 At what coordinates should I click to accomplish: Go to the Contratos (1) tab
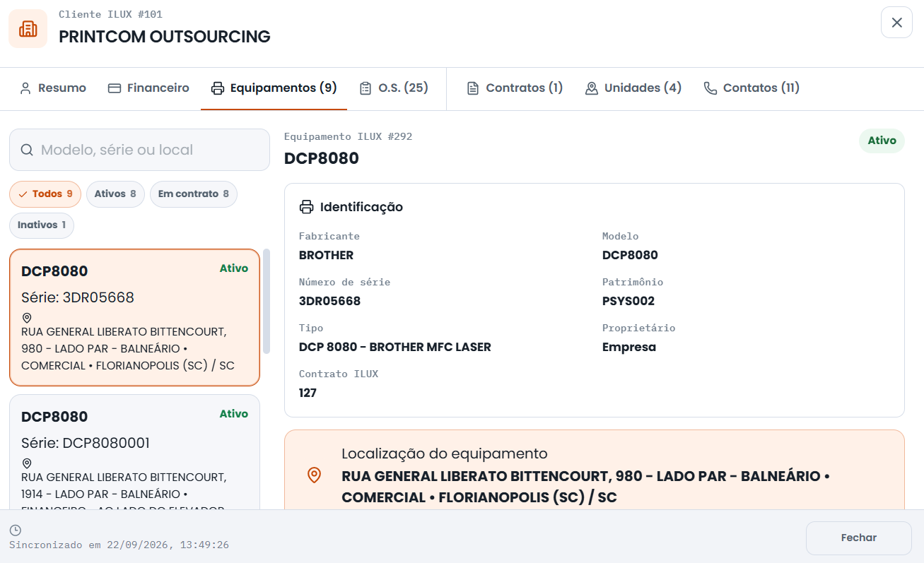click(515, 88)
